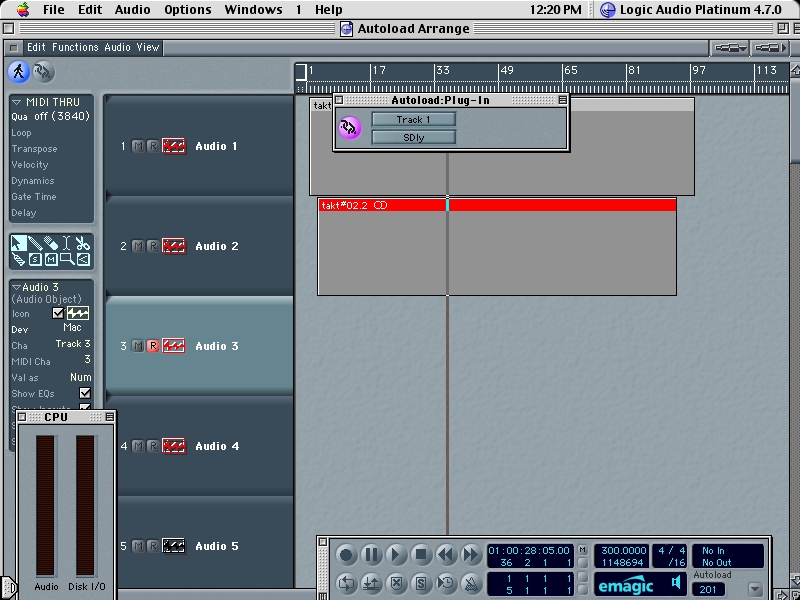Toggle Solo button in transport
This screenshot has width=800, height=600.
[x=421, y=583]
